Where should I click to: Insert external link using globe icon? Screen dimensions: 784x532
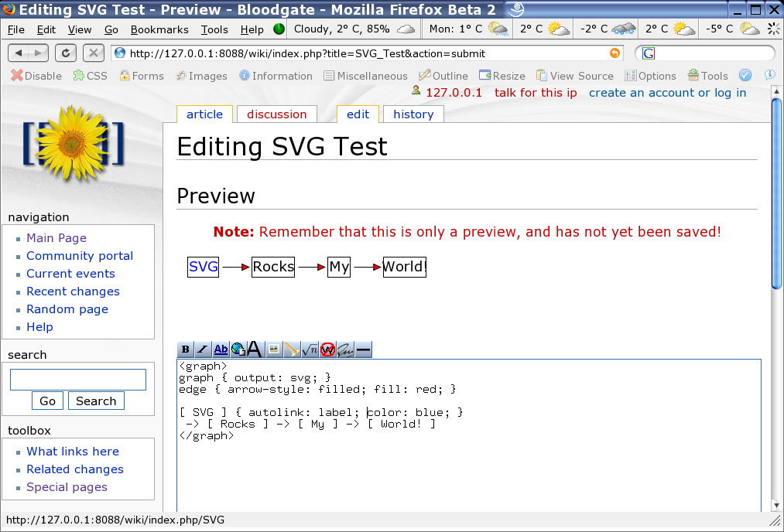(238, 350)
